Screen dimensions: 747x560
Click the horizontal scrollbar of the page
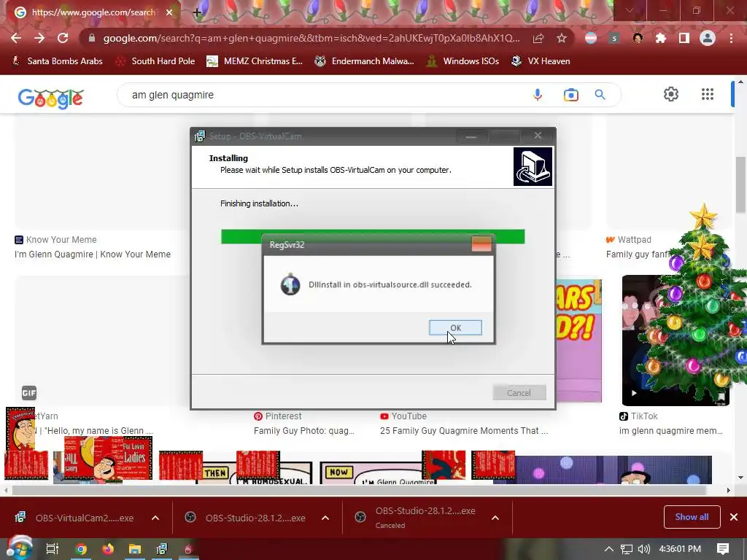pyautogui.click(x=359, y=490)
